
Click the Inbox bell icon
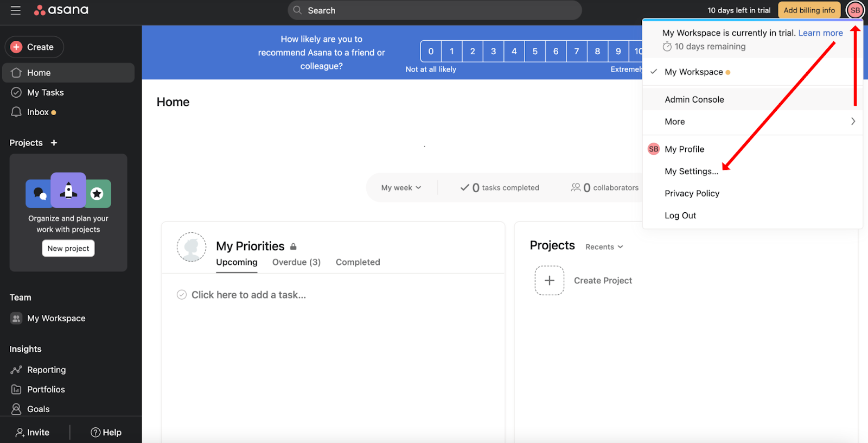(x=16, y=112)
